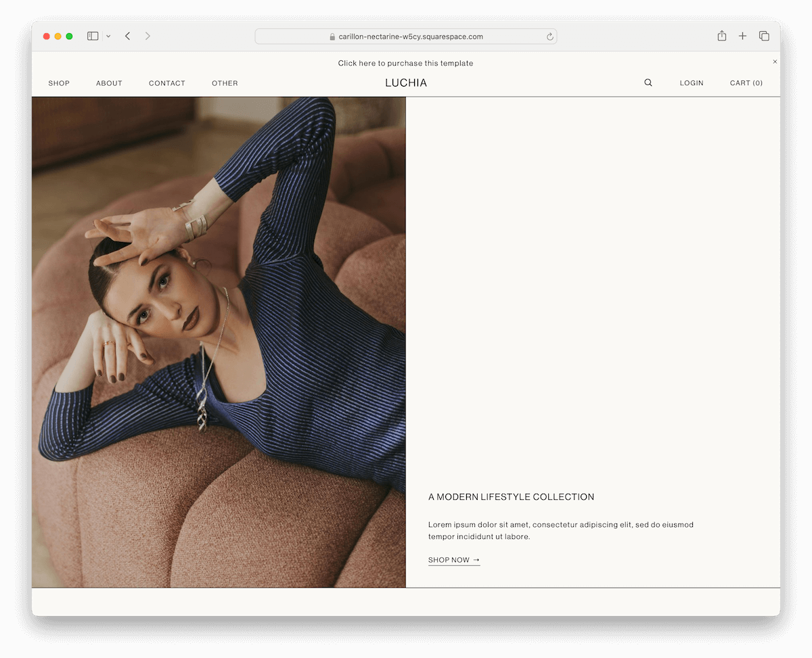
Task: Reload the page via the refresh icon
Action: [549, 37]
